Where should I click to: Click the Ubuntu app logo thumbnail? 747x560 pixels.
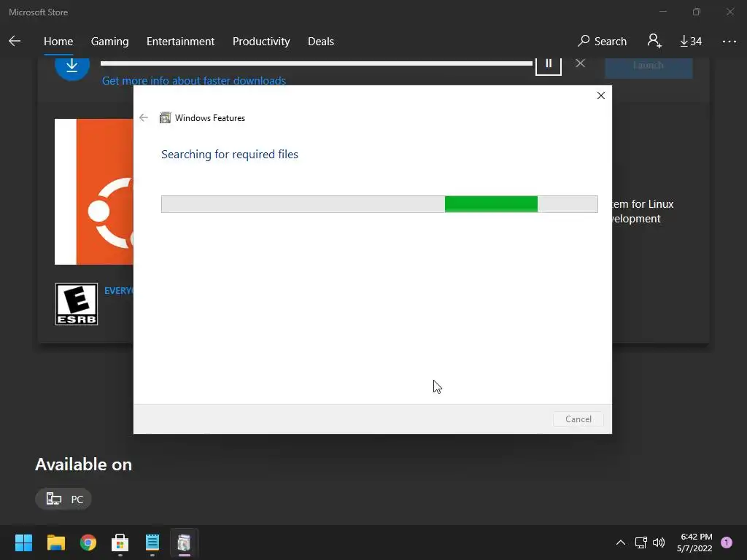[94, 192]
